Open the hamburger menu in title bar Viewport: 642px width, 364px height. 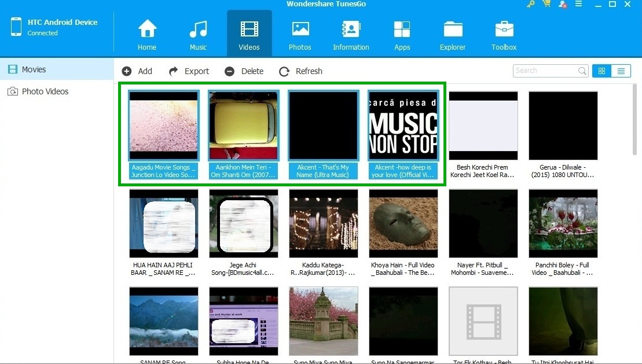(x=579, y=5)
